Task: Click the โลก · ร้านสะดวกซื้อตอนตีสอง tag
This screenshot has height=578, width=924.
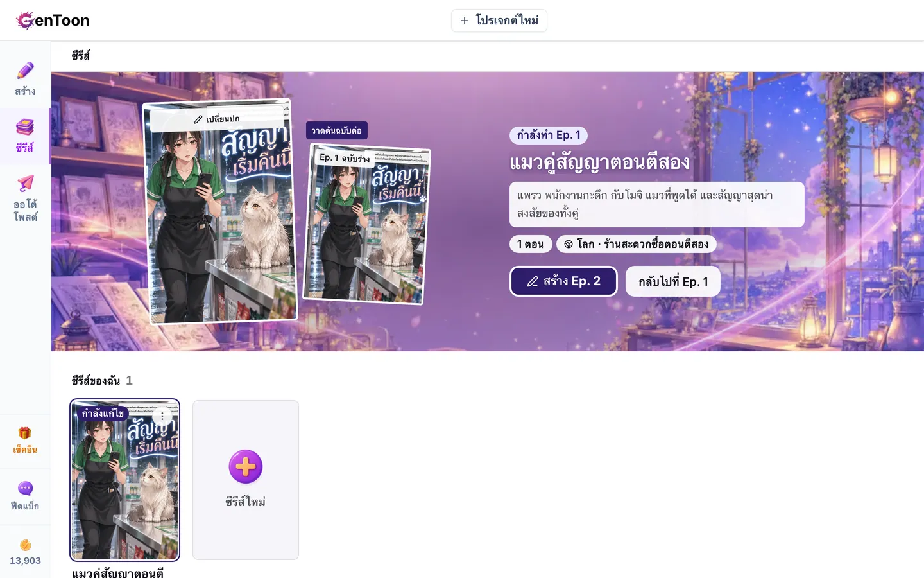Action: point(637,244)
